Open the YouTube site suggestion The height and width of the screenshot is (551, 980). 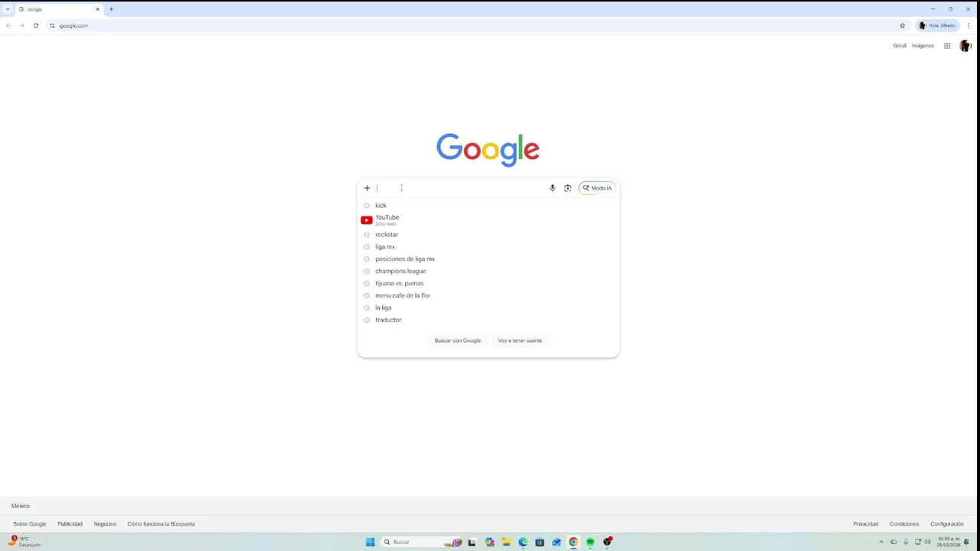(488, 220)
